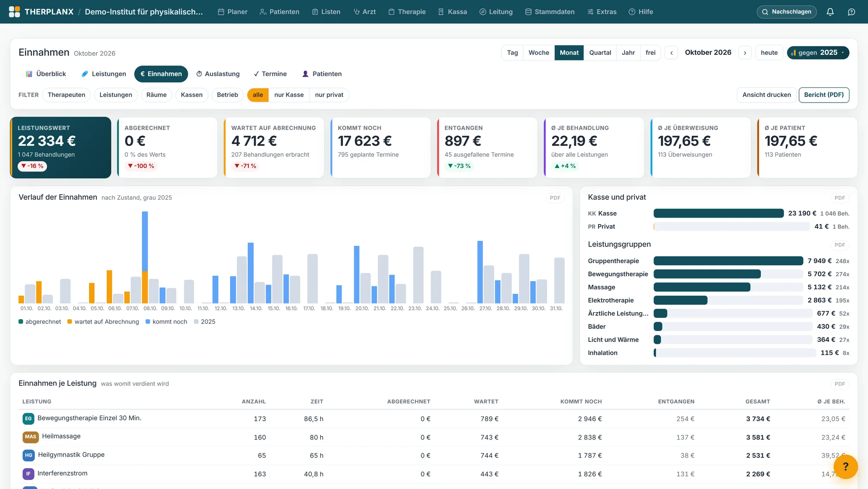Click the Kasse revenue bar
Image resolution: width=868 pixels, height=489 pixels.
tap(718, 213)
